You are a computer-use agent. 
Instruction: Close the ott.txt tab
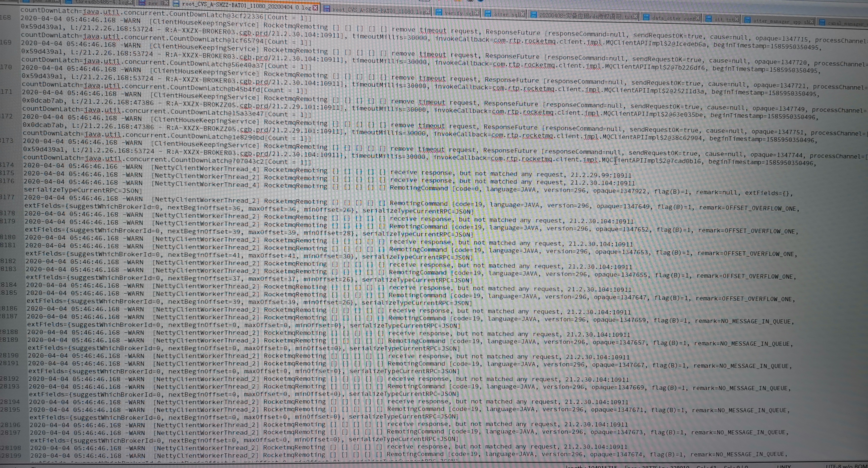point(737,19)
